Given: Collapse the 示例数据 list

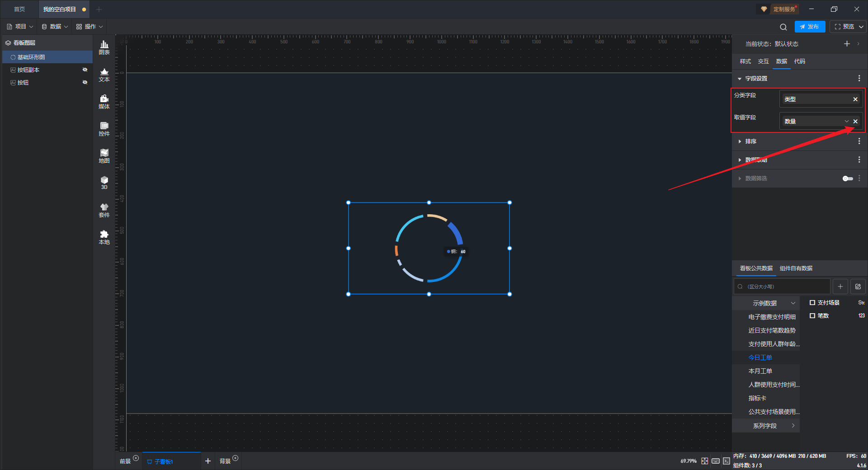Looking at the screenshot, I should point(793,303).
